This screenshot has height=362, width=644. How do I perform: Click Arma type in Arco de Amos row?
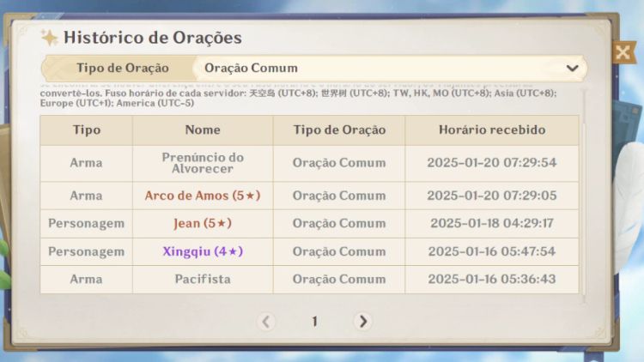click(86, 196)
